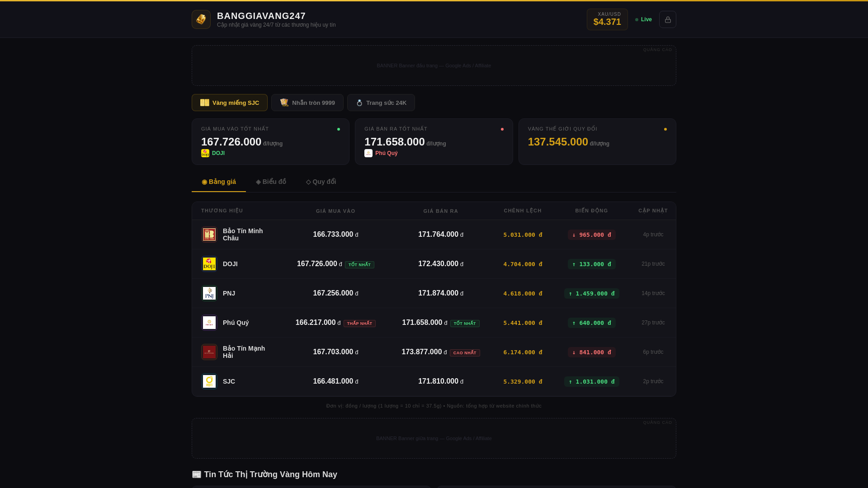Click the DOJI logo in price table
The image size is (868, 488).
(209, 264)
